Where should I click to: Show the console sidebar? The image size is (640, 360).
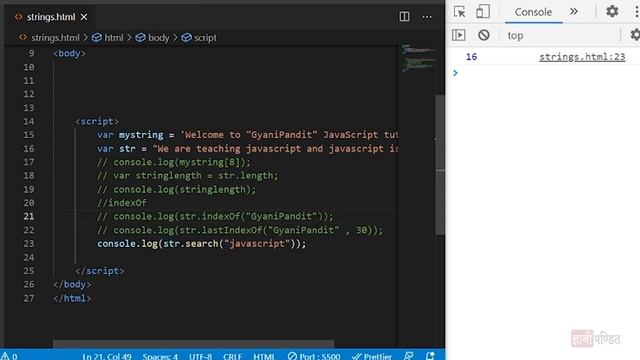(x=458, y=35)
